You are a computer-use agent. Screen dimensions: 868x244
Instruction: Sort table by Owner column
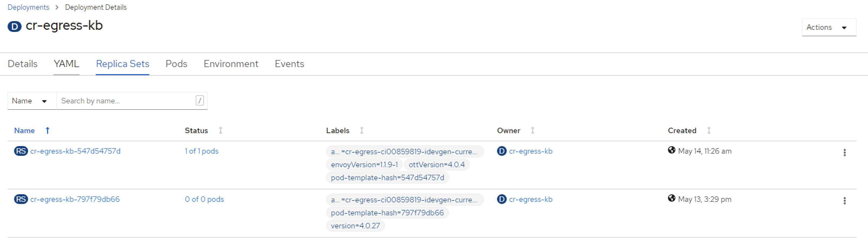[x=532, y=130]
